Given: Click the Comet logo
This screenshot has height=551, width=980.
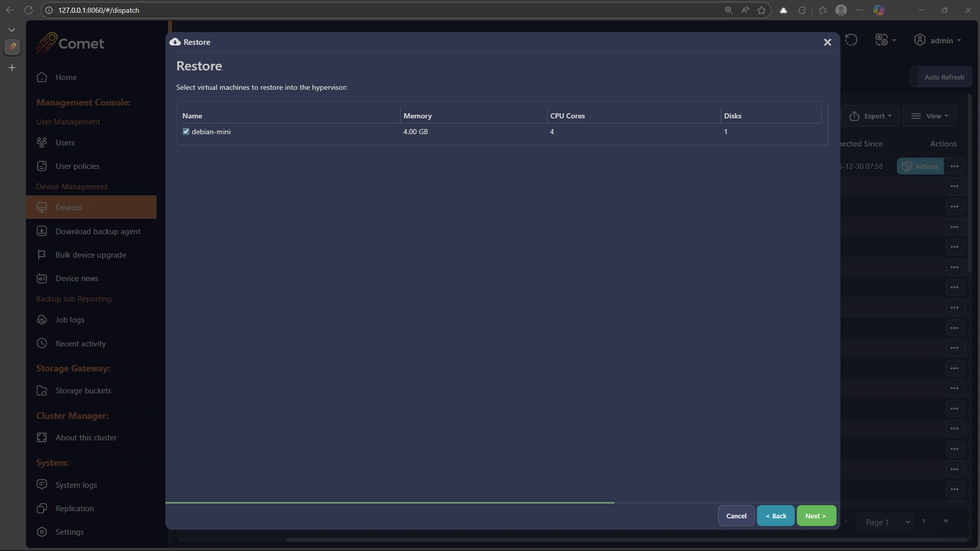Looking at the screenshot, I should click(x=70, y=43).
